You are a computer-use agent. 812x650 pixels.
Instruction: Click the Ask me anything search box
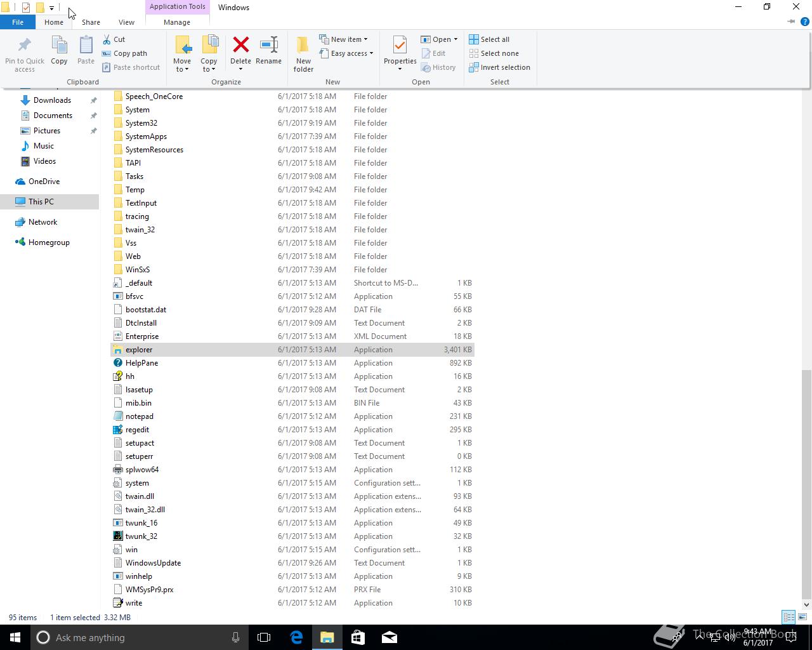[x=138, y=637]
